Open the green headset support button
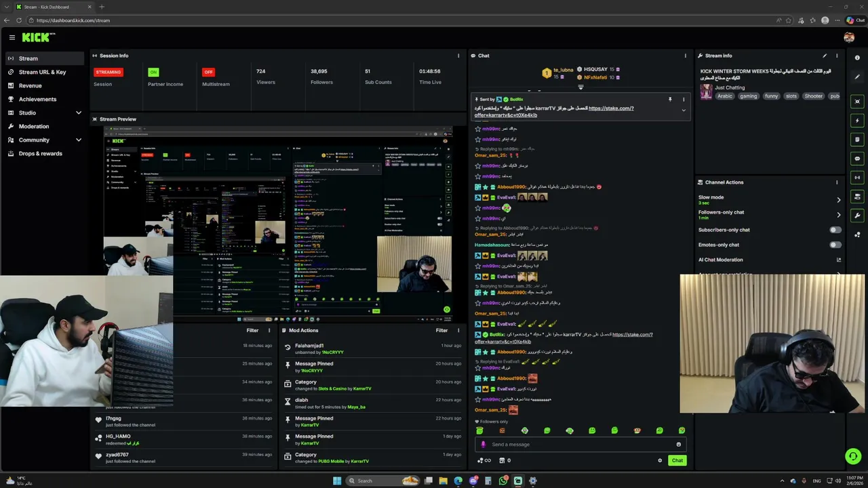This screenshot has height=488, width=868. coord(853,456)
